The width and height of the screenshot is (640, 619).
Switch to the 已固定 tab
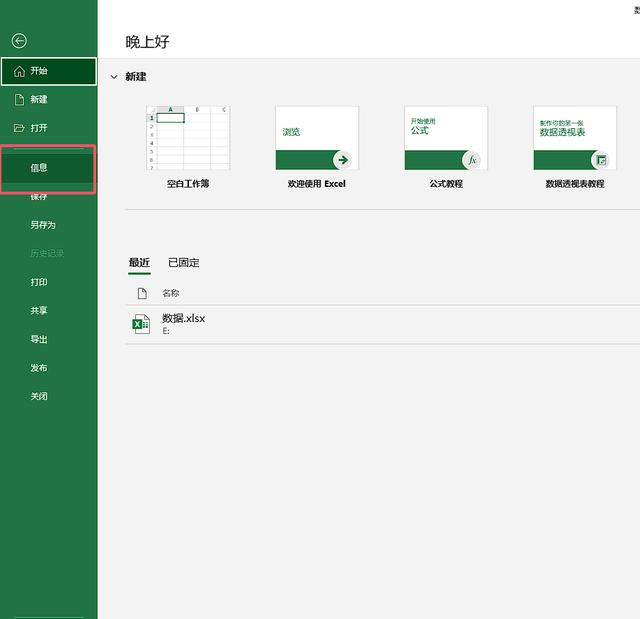[184, 262]
